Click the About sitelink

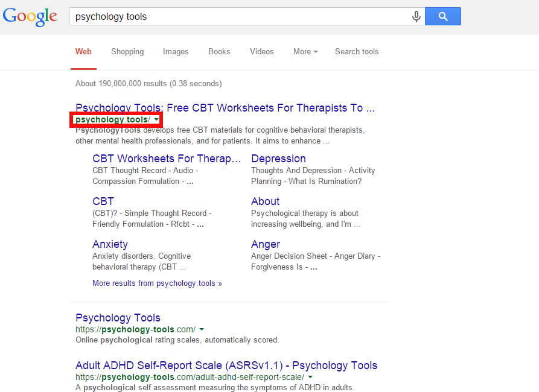tap(265, 201)
